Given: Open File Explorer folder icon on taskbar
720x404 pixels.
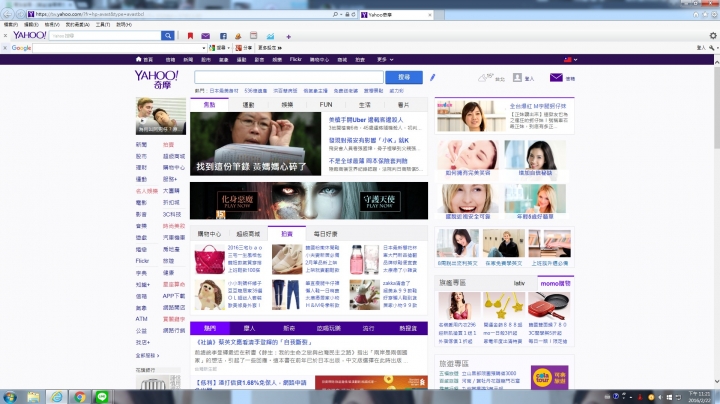Looking at the screenshot, I should point(33,397).
